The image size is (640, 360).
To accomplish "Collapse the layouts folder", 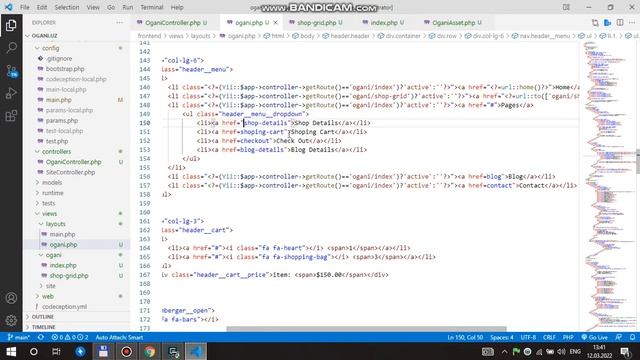I will 56,224.
